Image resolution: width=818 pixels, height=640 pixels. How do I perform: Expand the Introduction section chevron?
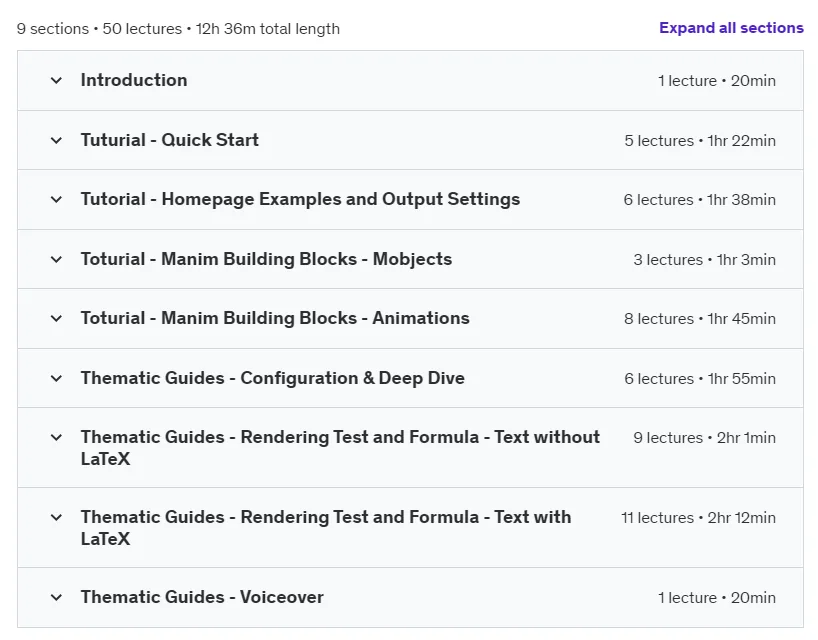coord(56,80)
